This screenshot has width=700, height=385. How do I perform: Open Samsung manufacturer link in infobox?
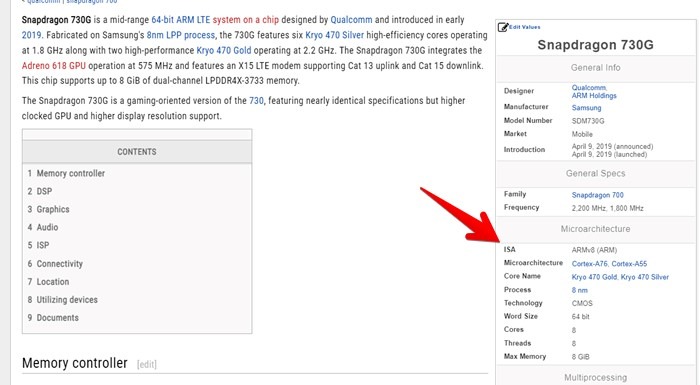click(x=587, y=108)
